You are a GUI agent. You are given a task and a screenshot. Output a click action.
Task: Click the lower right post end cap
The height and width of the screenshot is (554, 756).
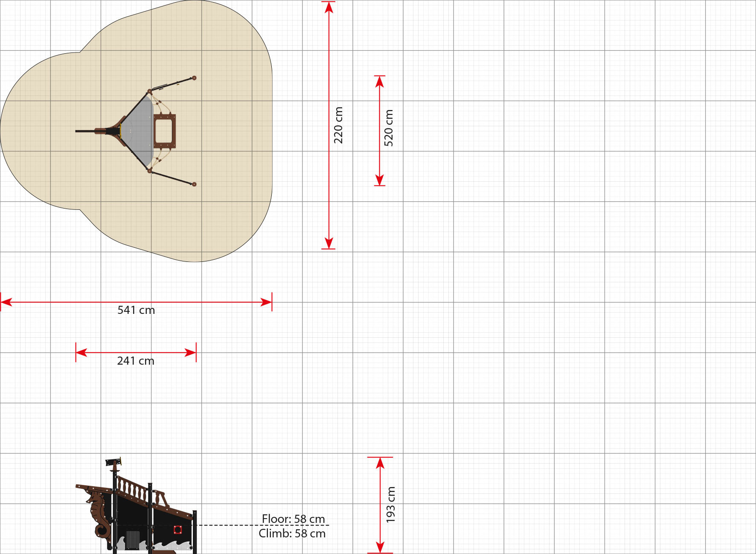(x=194, y=184)
